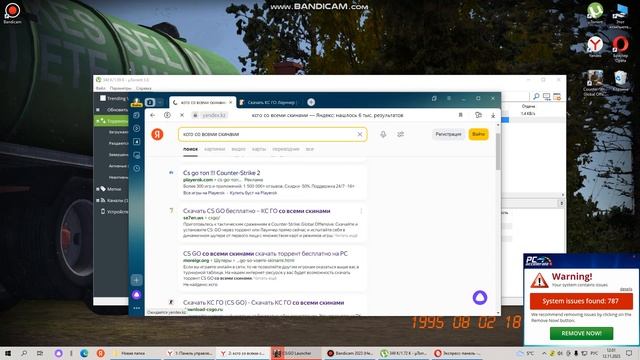Open CS:GO Launcher taskbar button
The height and width of the screenshot is (360, 640).
pos(297,353)
